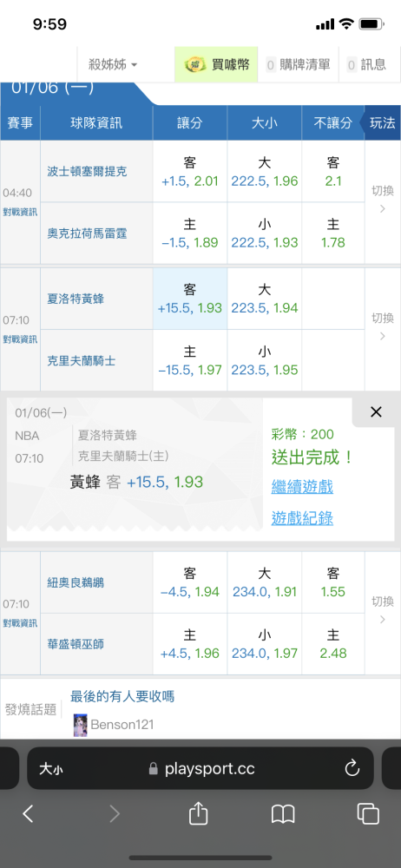Reload the playsport.cc page
Viewport: 401px width, 868px height.
click(352, 768)
